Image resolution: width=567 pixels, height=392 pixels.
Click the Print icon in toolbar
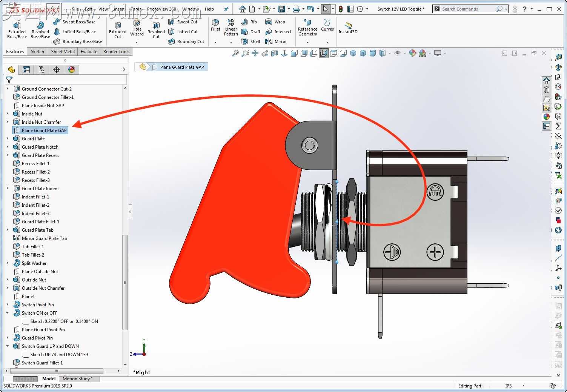pyautogui.click(x=297, y=9)
